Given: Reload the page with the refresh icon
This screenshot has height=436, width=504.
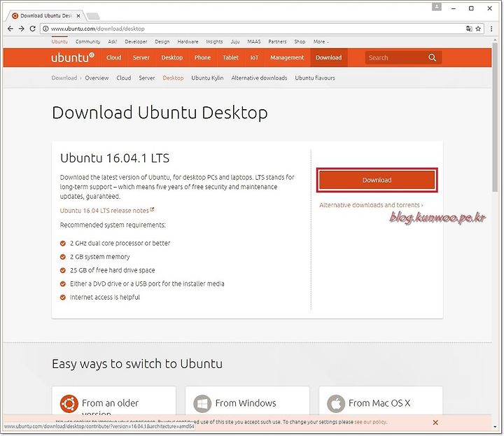Looking at the screenshot, I should pos(32,29).
